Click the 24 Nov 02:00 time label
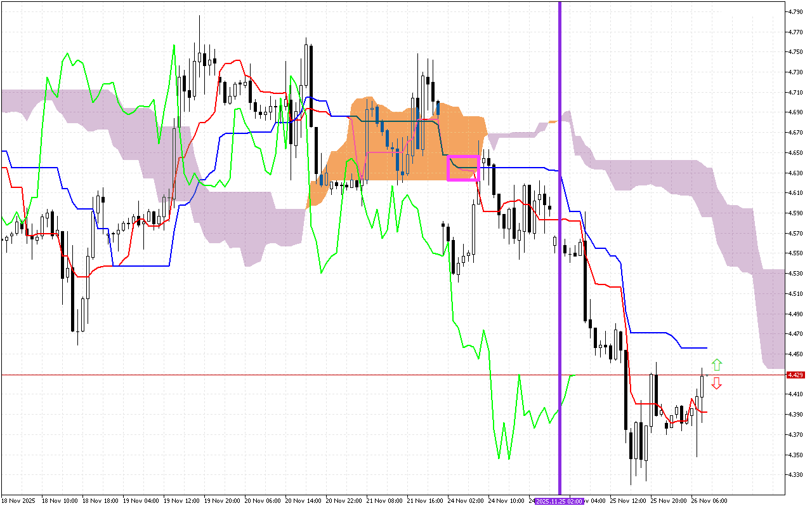 [x=468, y=501]
